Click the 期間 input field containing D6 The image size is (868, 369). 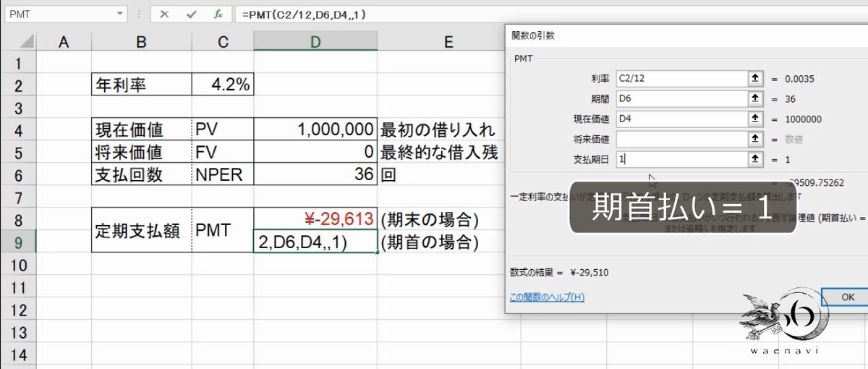click(681, 98)
